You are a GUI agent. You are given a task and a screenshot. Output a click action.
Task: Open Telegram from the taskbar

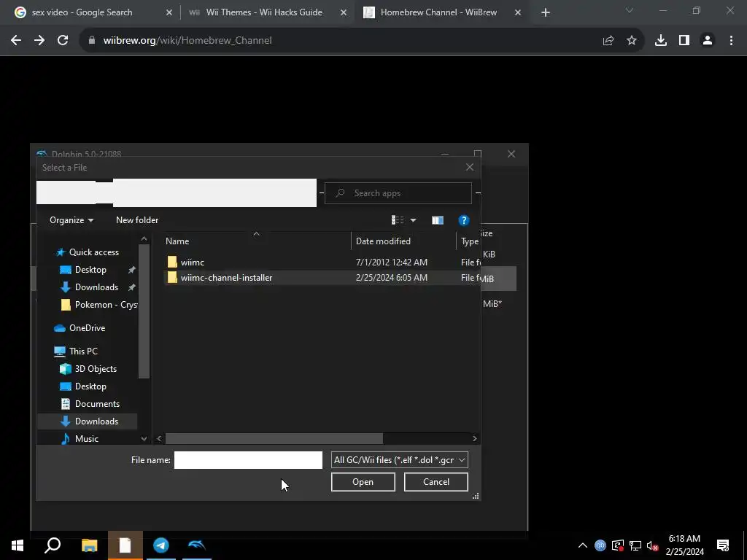161,545
